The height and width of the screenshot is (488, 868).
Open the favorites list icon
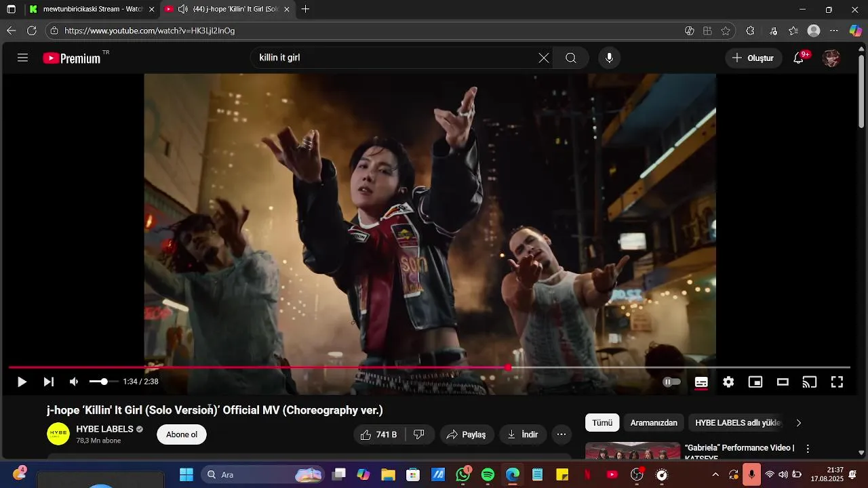(x=793, y=30)
